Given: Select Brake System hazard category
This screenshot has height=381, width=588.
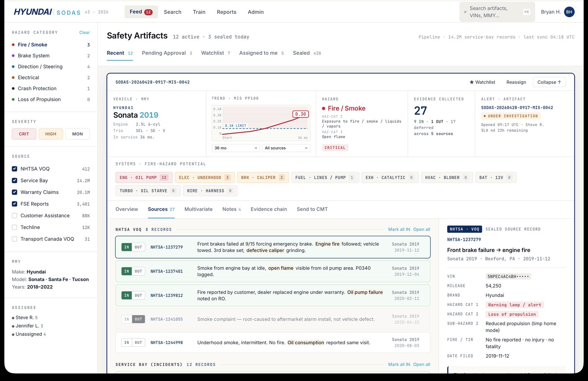Looking at the screenshot, I should tap(51, 56).
